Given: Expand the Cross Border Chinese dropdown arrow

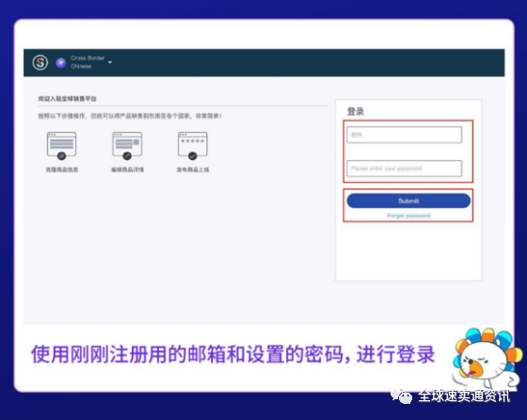Looking at the screenshot, I should tap(110, 62).
